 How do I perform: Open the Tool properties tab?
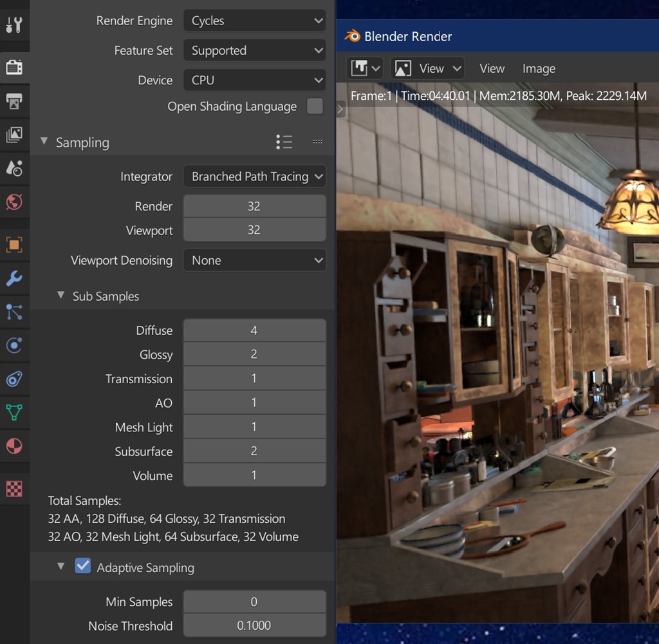pyautogui.click(x=14, y=25)
